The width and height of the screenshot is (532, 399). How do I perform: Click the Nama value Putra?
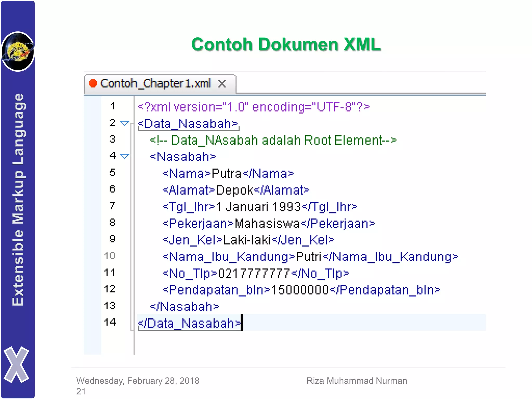click(227, 174)
